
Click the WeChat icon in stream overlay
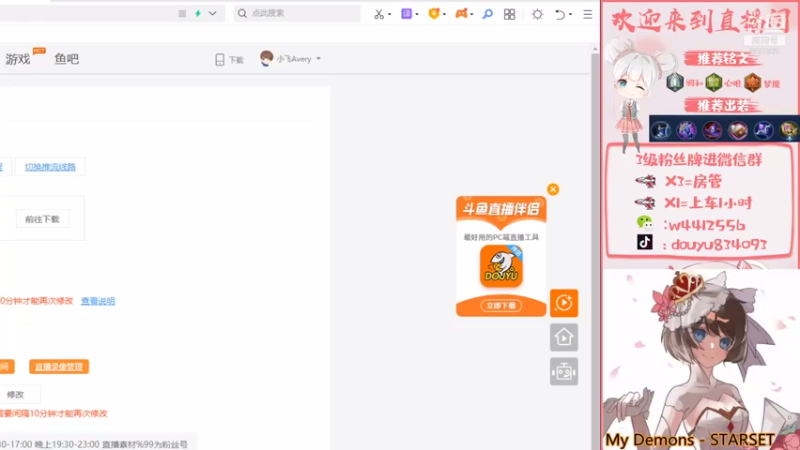(x=644, y=222)
